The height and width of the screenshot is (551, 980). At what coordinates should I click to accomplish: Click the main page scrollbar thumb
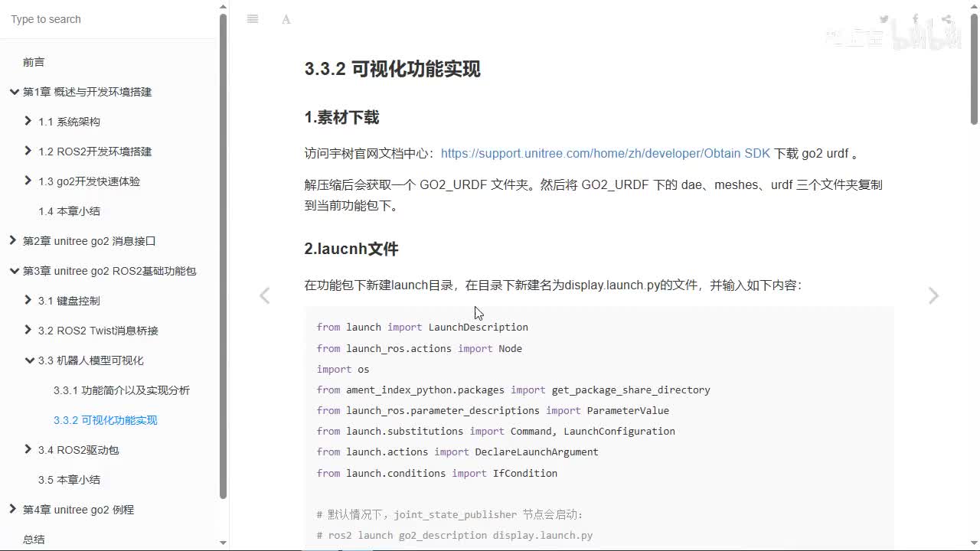coord(974,69)
